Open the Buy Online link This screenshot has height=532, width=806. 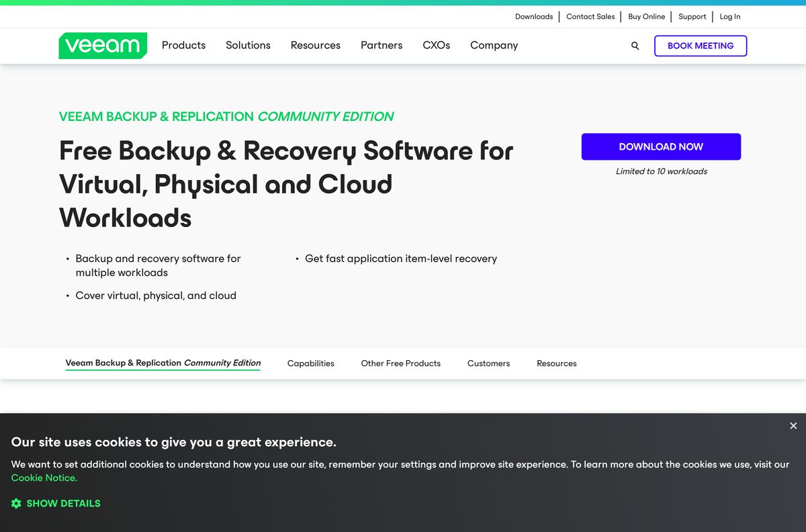[x=646, y=17]
